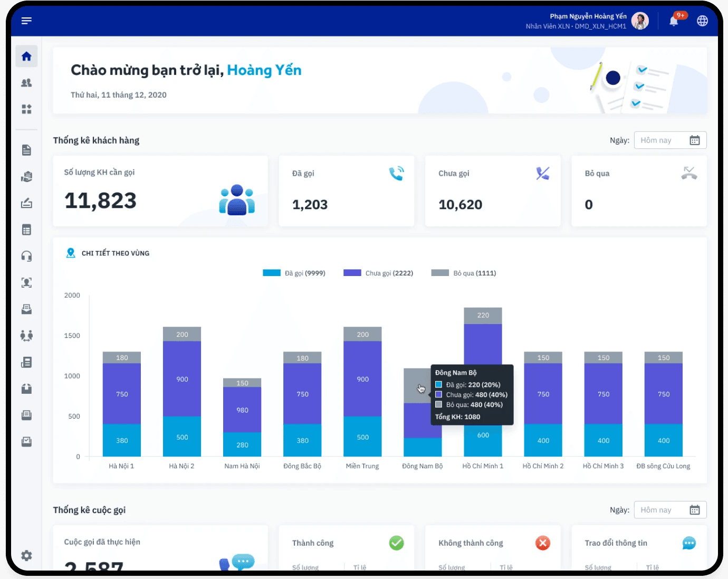Open the Chưa gọi 10,620 card

[x=493, y=191]
